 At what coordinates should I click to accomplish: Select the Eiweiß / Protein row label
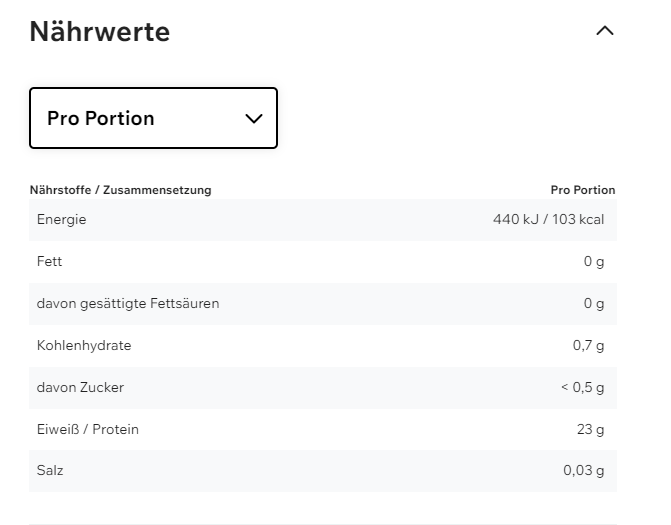87,429
